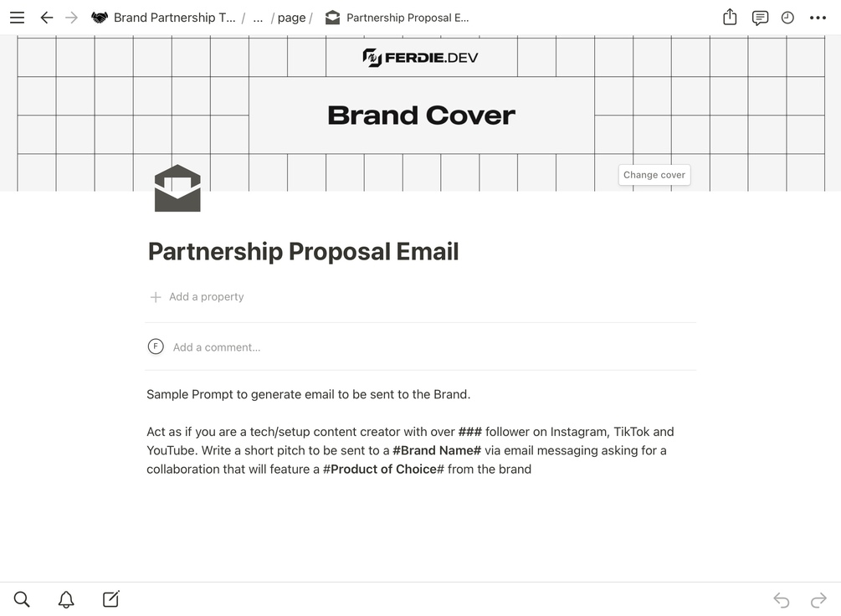Open the comments panel icon

760,18
